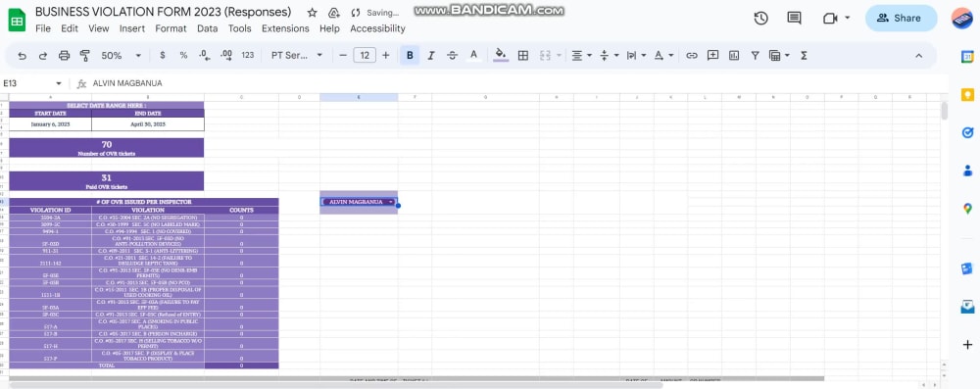The width and height of the screenshot is (980, 389).
Task: Open the Format menu
Action: (x=171, y=28)
